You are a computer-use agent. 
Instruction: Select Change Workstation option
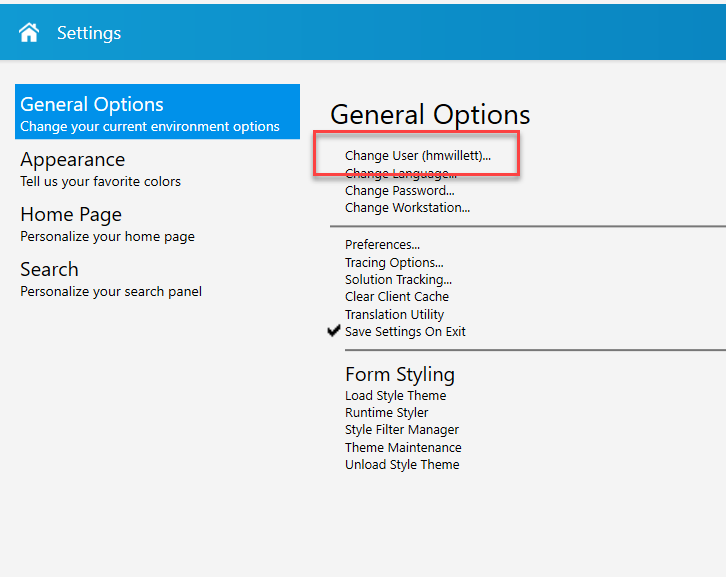coord(407,208)
